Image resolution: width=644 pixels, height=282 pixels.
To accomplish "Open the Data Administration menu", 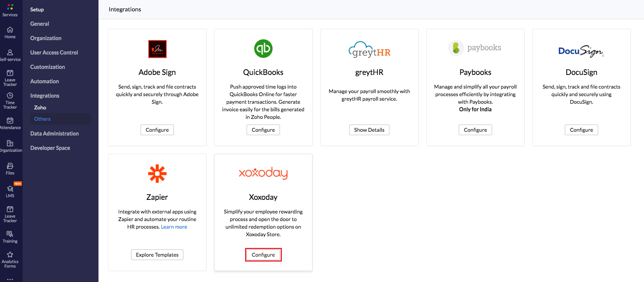I will pyautogui.click(x=55, y=134).
